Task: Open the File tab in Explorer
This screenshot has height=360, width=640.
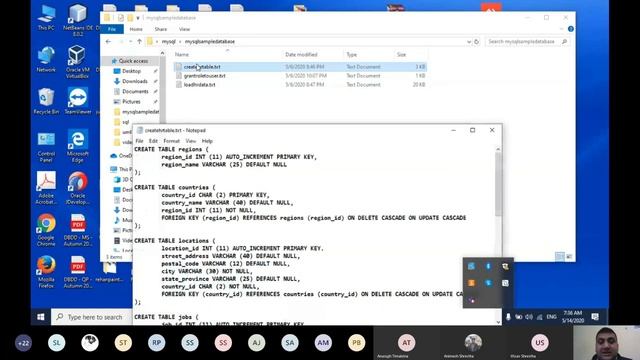Action: point(112,29)
